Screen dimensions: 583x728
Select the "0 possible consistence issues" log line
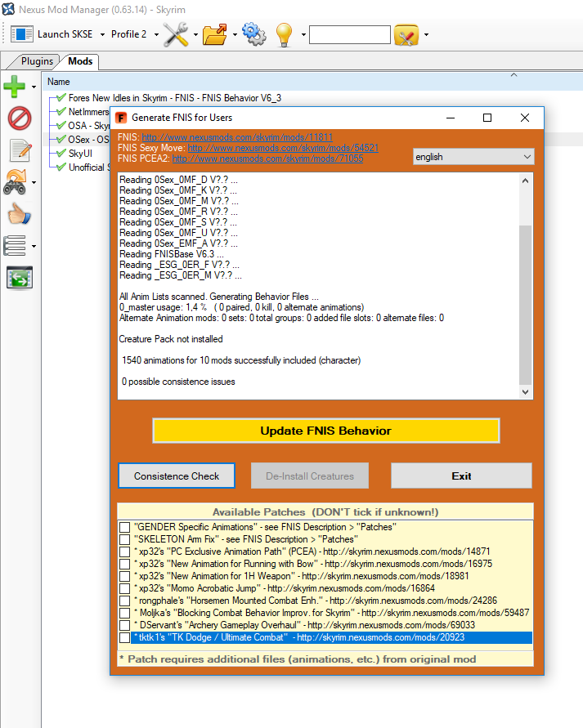pos(178,382)
